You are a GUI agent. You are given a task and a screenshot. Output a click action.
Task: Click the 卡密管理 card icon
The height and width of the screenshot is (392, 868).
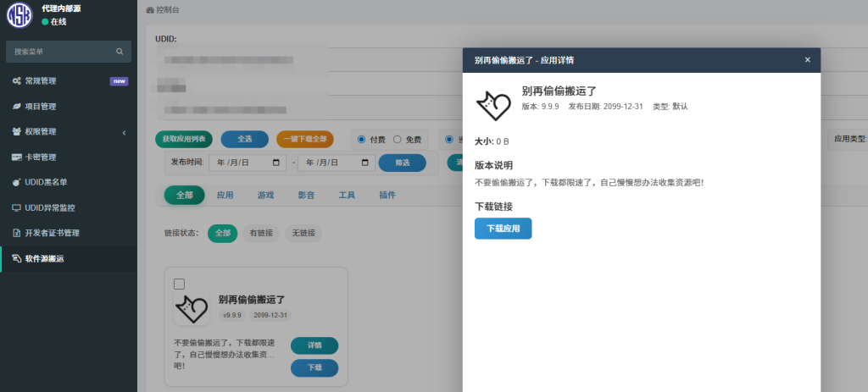(x=17, y=157)
